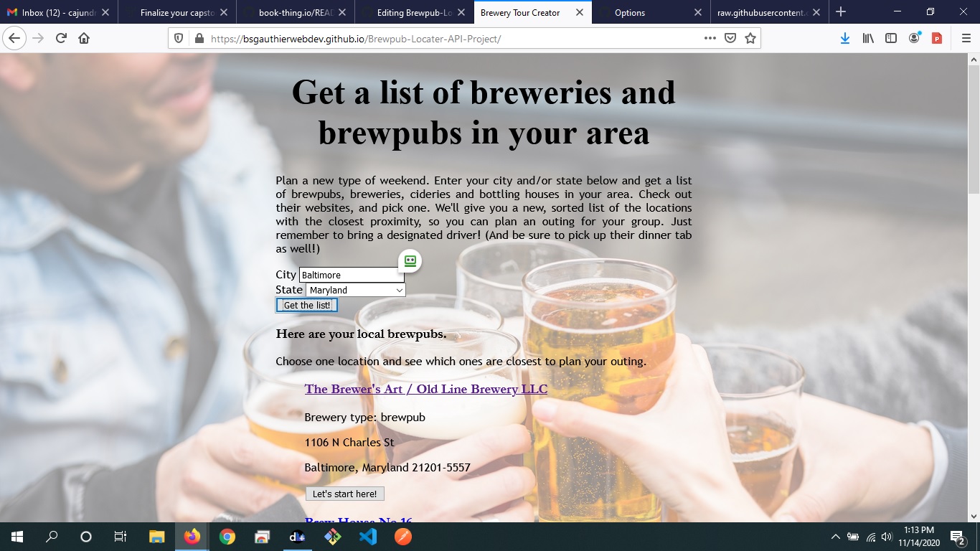This screenshot has width=980, height=551.
Task: Bookmark this page with the star
Action: pyautogui.click(x=750, y=38)
